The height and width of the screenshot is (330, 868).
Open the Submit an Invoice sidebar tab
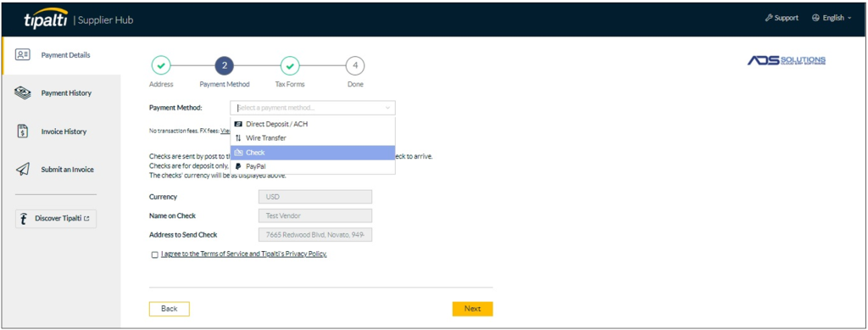point(61,170)
